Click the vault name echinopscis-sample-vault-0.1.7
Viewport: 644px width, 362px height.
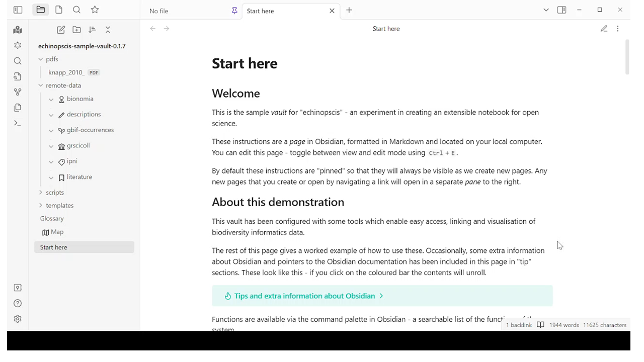coord(82,46)
